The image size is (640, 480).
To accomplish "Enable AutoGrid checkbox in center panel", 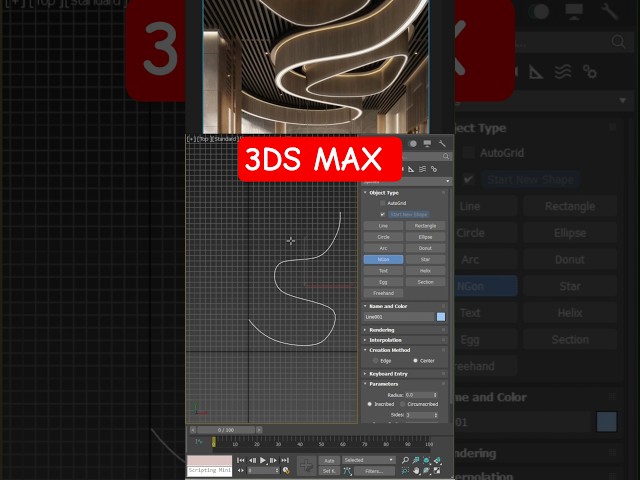I will coord(382,203).
